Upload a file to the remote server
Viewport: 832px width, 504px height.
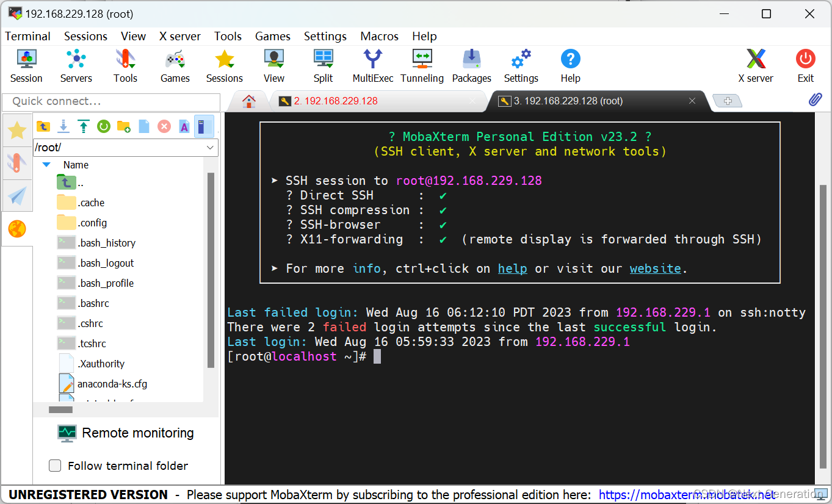84,126
